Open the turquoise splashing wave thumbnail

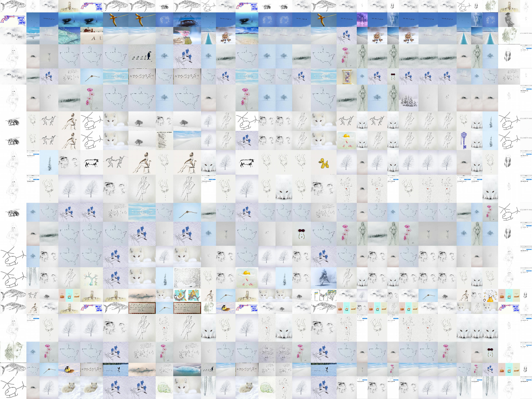coord(69,36)
